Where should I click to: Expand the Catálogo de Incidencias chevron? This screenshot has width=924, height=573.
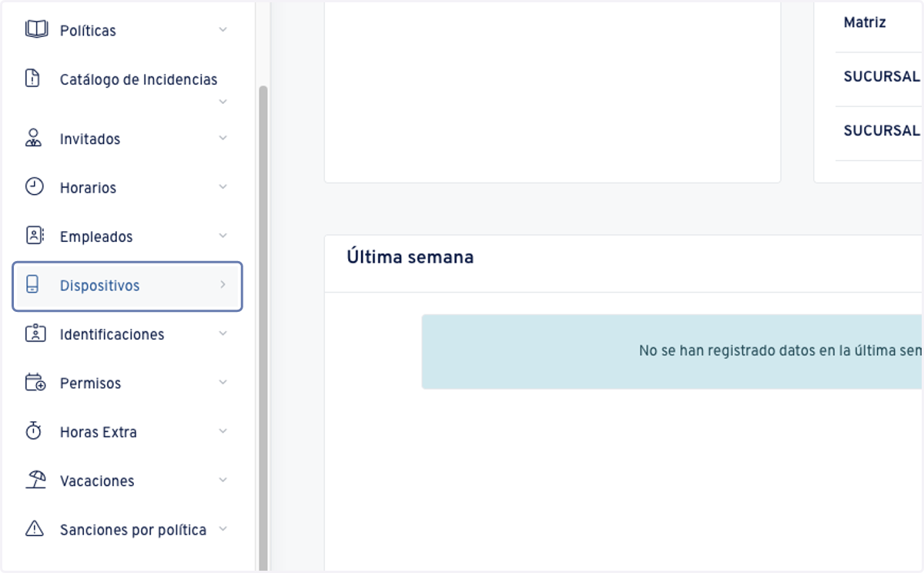[223, 101]
